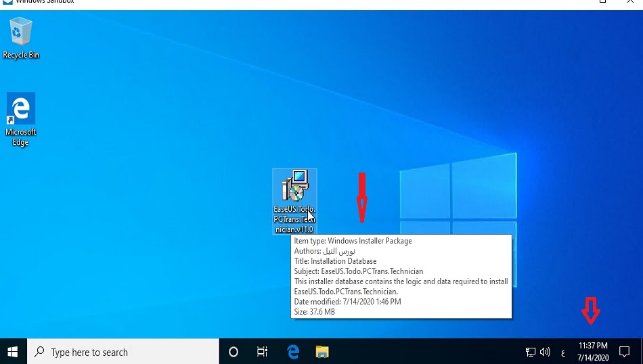
Task: Open the volume speaker tray icon
Action: point(545,352)
